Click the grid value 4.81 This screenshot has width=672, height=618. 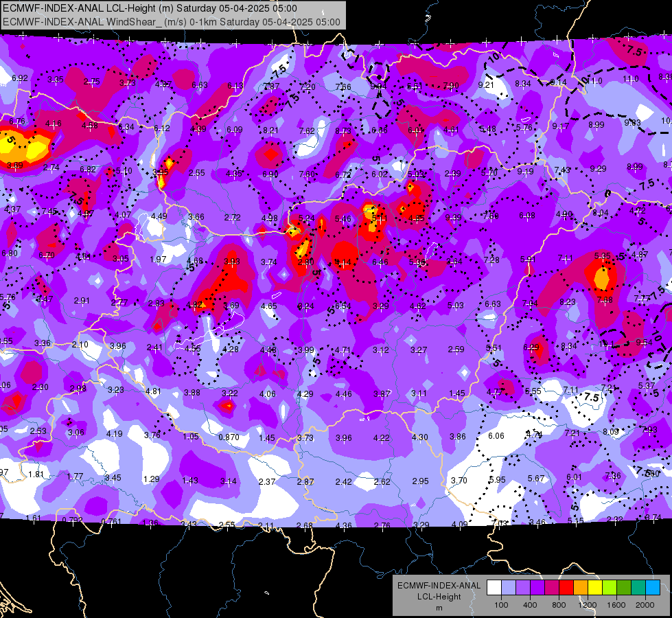(x=153, y=391)
